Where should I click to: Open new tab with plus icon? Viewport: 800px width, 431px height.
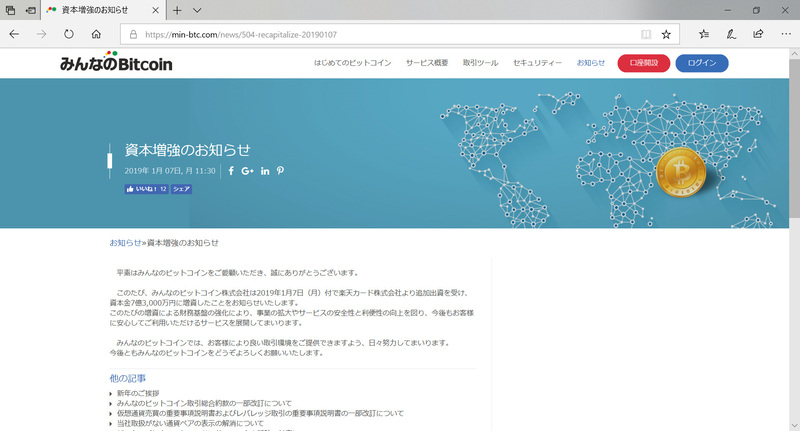coord(177,10)
